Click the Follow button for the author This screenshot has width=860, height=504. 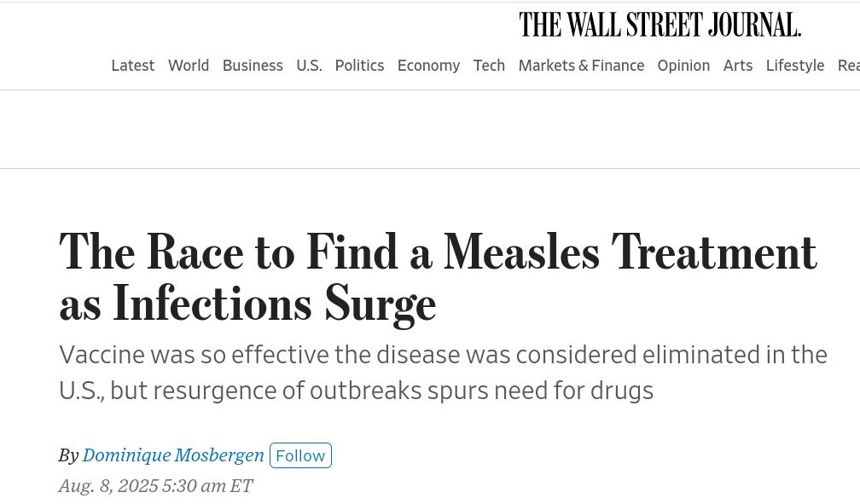coord(300,455)
